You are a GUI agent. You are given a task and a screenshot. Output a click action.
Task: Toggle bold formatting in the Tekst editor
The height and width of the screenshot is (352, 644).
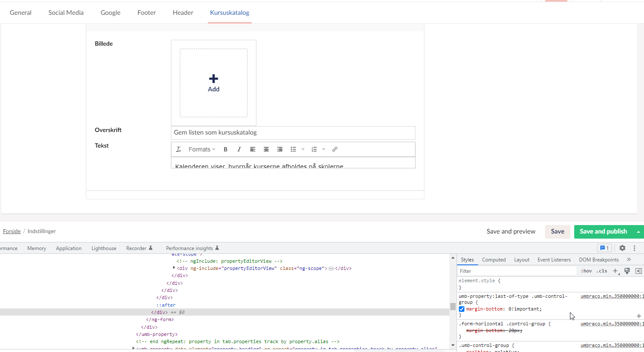226,149
